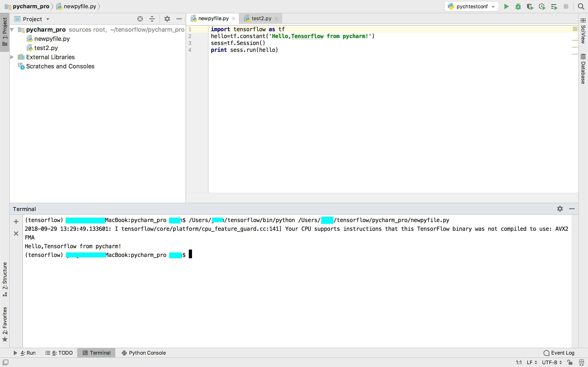The image size is (588, 367).
Task: Switch to the test2.py editor tab
Action: pyautogui.click(x=261, y=18)
